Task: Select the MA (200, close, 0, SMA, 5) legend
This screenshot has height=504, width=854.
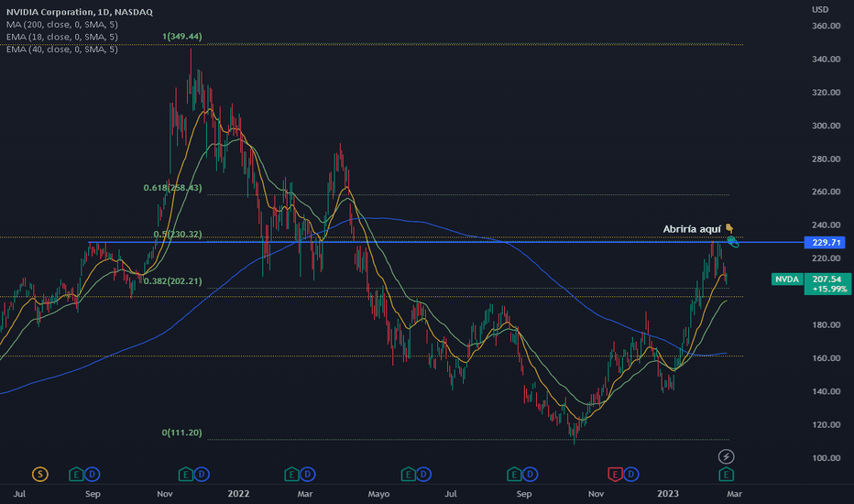Action: point(62,25)
